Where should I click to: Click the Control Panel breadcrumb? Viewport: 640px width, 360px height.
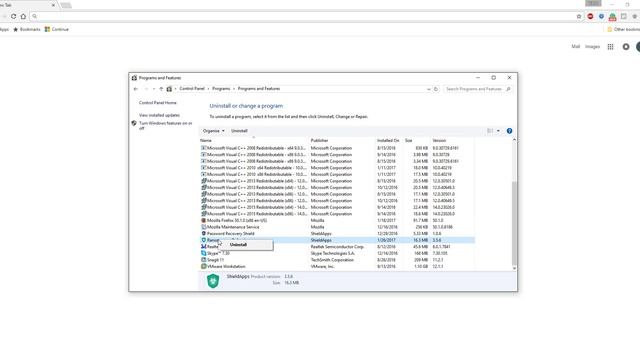tap(192, 89)
